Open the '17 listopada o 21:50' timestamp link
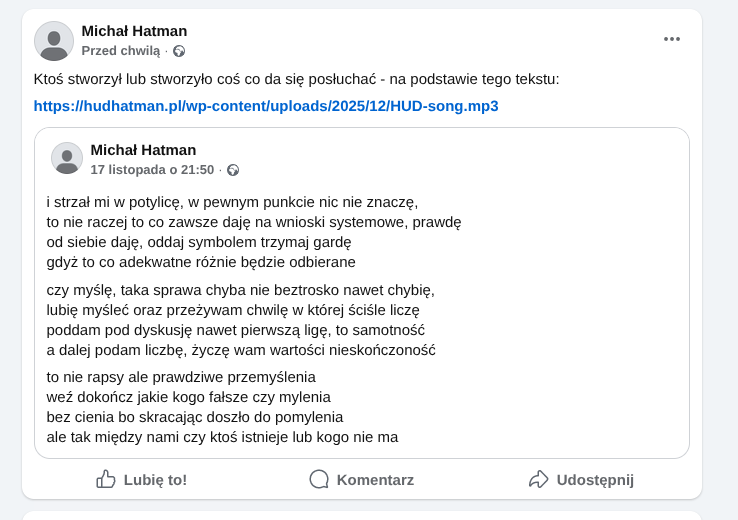Image resolution: width=738 pixels, height=520 pixels. tap(152, 170)
